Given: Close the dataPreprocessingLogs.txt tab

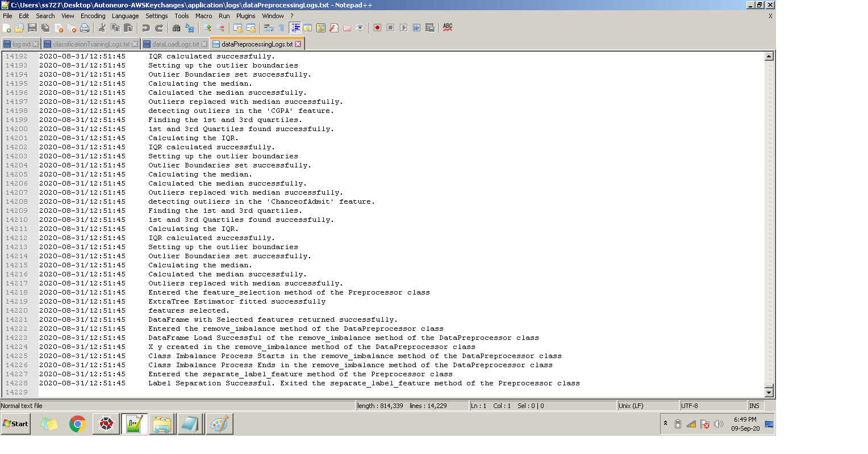Looking at the screenshot, I should pyautogui.click(x=298, y=44).
